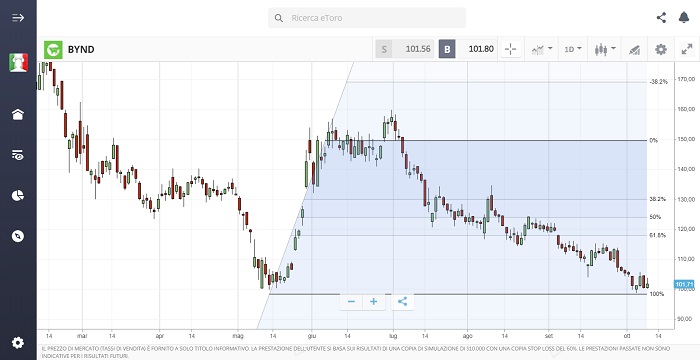Click the 'mag' month label on the time axis

click(x=238, y=336)
